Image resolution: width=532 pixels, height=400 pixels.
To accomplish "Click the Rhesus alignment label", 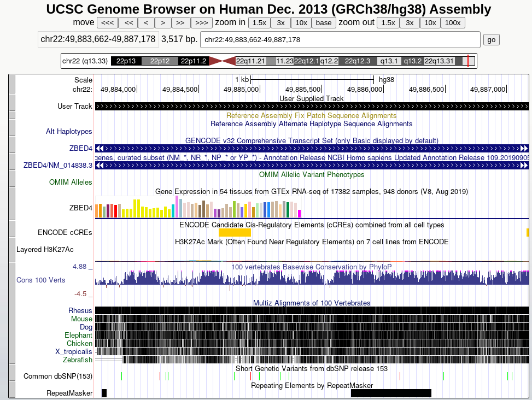I will click(80, 310).
